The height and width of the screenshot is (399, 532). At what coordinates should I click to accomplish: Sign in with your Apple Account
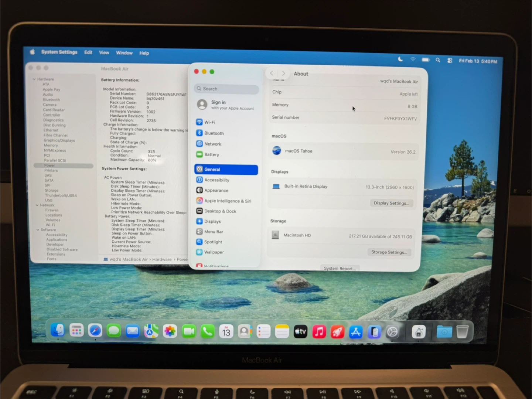(226, 105)
